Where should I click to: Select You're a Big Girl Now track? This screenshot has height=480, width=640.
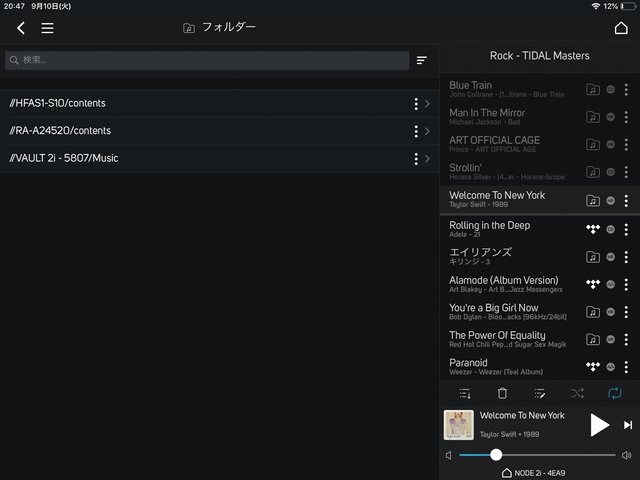pyautogui.click(x=505, y=312)
